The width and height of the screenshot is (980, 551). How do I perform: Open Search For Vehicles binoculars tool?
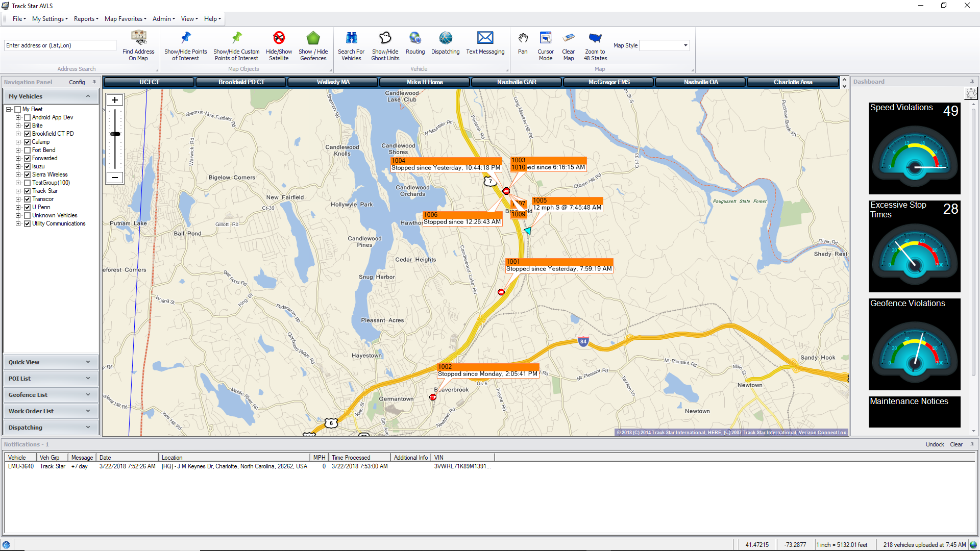(351, 39)
